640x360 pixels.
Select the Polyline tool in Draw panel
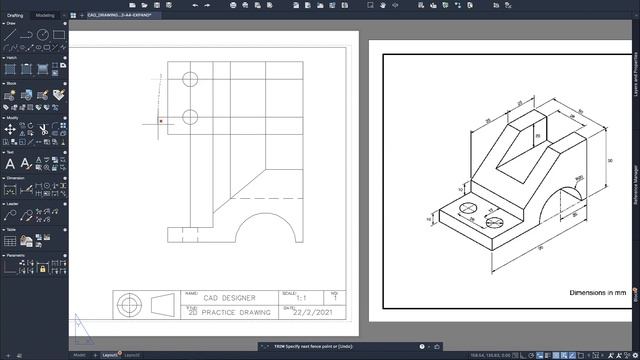pyautogui.click(x=26, y=35)
